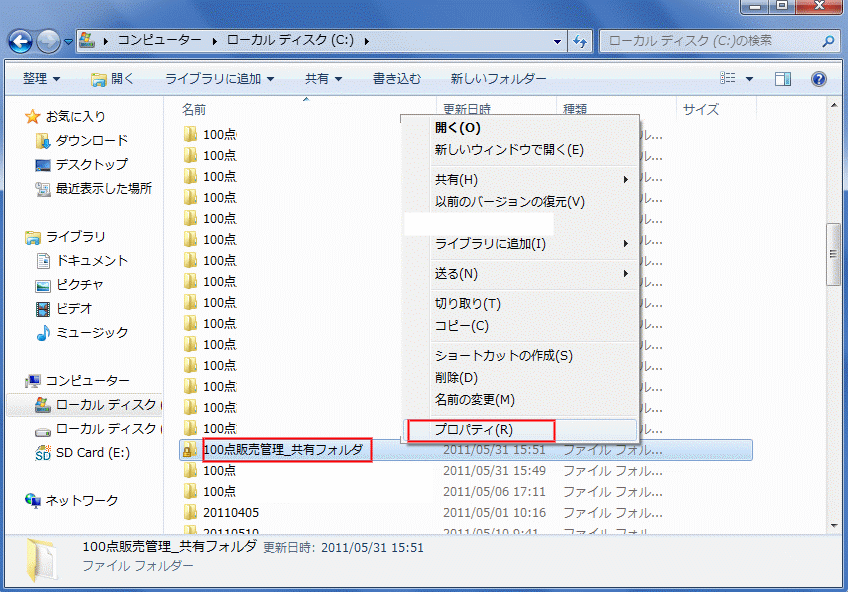Open the 整理 menu
Image resolution: width=848 pixels, height=592 pixels.
tap(41, 79)
